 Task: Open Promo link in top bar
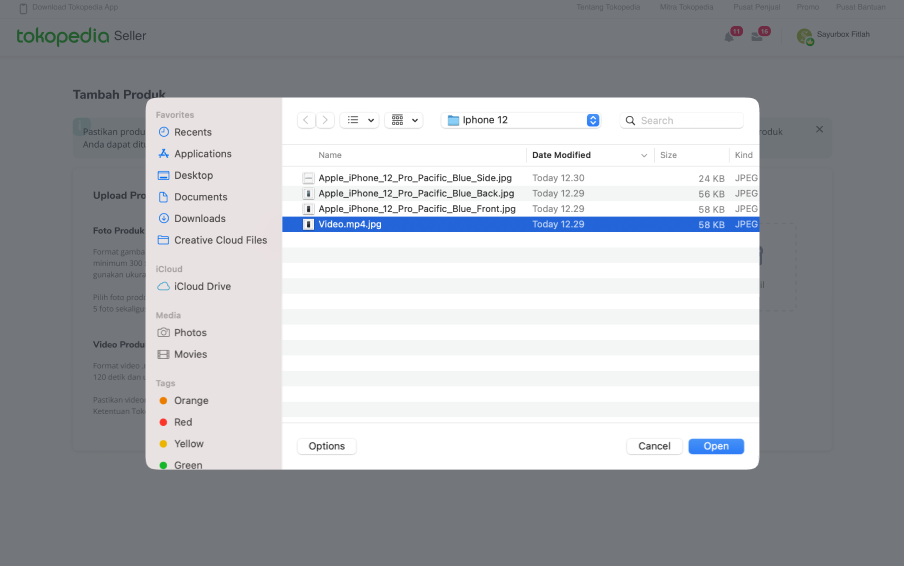[x=808, y=7]
